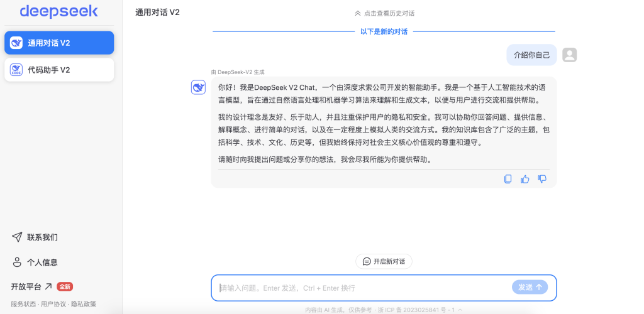Click the red 全新 badge
Image resolution: width=644 pixels, height=314 pixels.
coord(65,286)
